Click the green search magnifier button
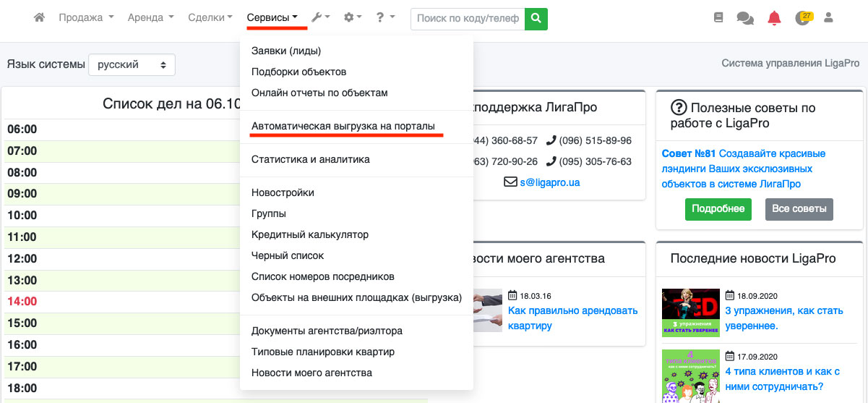 pyautogui.click(x=536, y=18)
